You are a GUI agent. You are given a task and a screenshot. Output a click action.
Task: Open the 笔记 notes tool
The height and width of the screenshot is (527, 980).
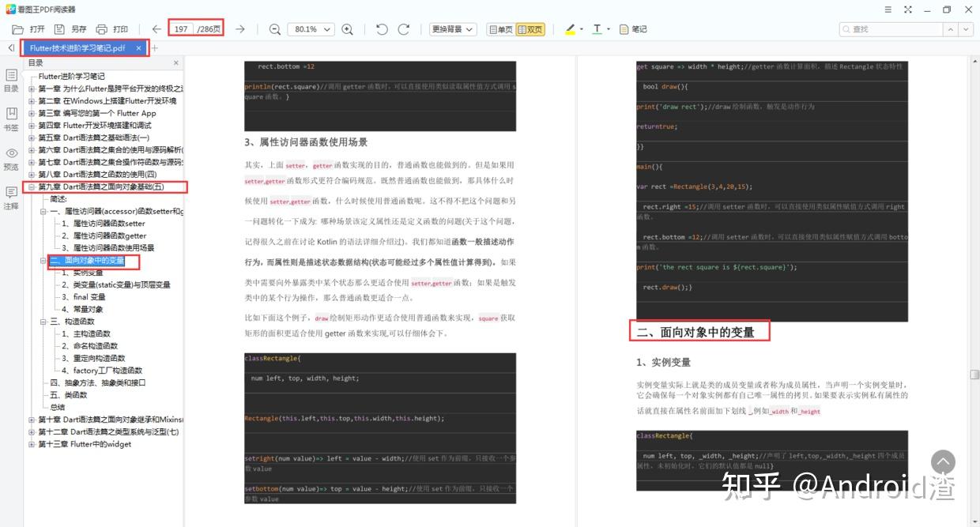tap(634, 29)
